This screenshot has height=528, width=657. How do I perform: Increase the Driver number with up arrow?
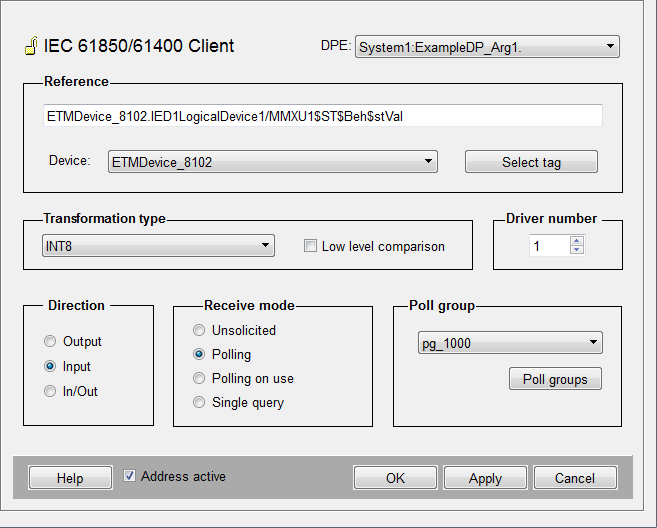[x=577, y=241]
